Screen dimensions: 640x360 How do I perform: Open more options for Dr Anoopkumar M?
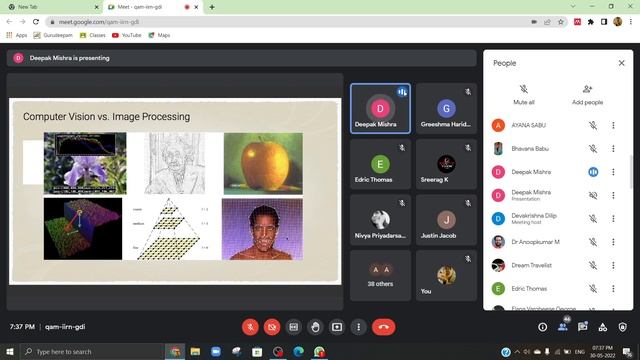pyautogui.click(x=613, y=242)
